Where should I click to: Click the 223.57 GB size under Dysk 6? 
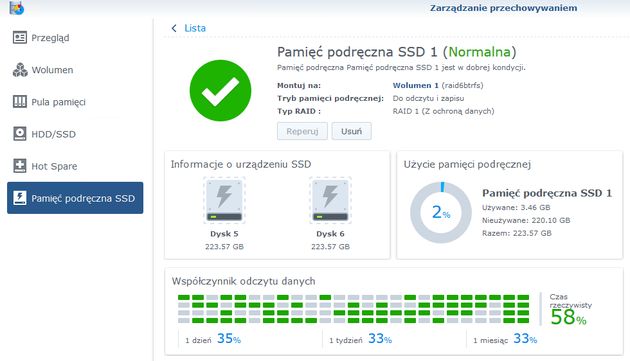tap(330, 246)
